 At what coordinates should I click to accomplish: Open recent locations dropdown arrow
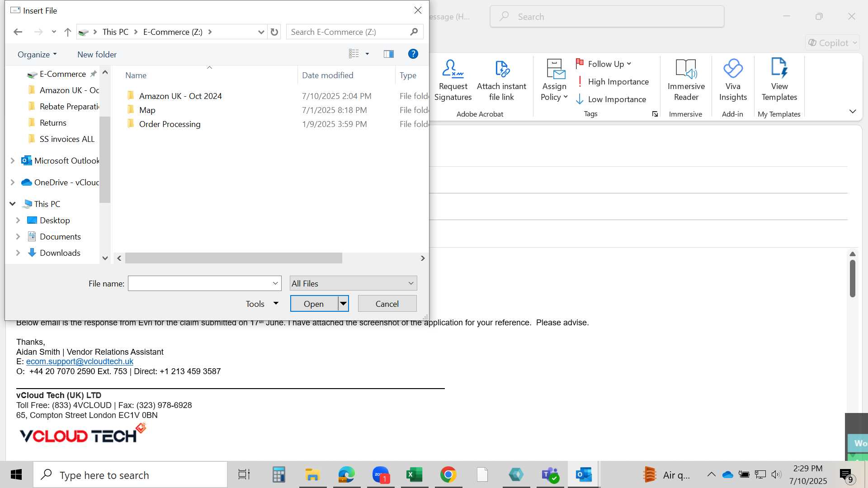coord(54,32)
